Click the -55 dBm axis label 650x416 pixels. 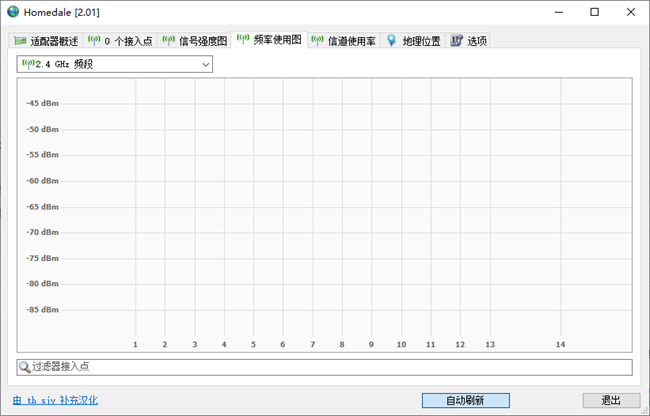[x=42, y=155]
